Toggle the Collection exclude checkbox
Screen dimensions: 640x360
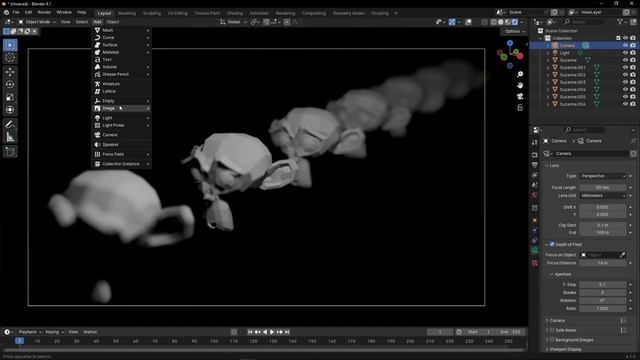(x=618, y=38)
